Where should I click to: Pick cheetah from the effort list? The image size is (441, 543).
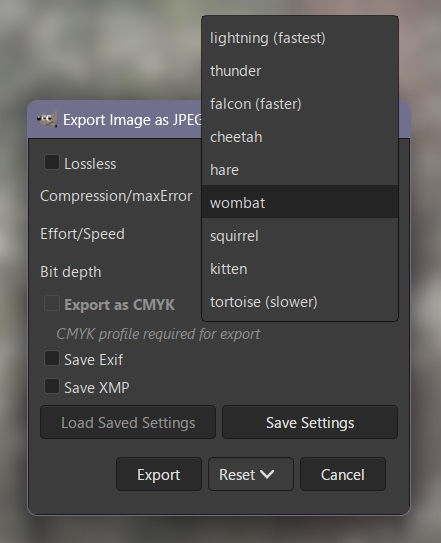coord(300,137)
